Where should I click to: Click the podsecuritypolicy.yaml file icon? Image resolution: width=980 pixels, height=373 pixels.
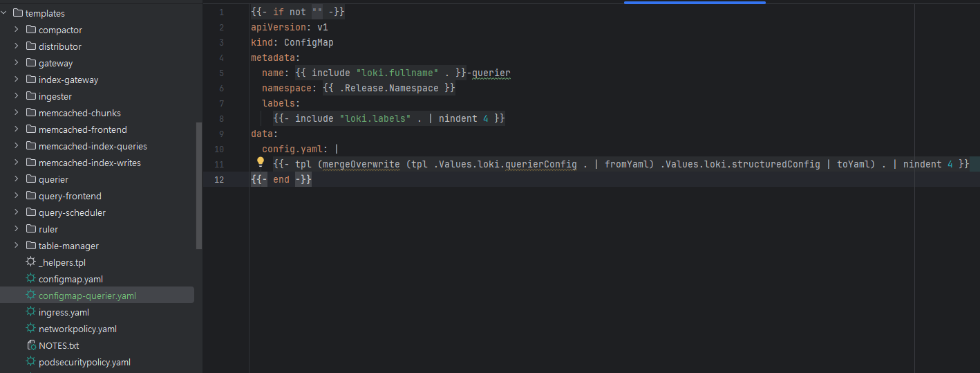tap(30, 362)
